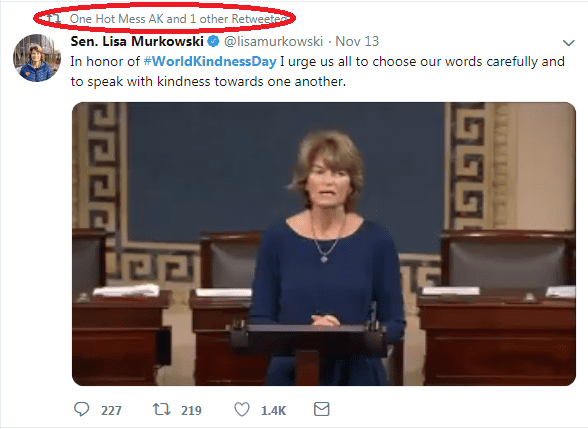
Task: View the 219 retweets count
Action: point(191,411)
